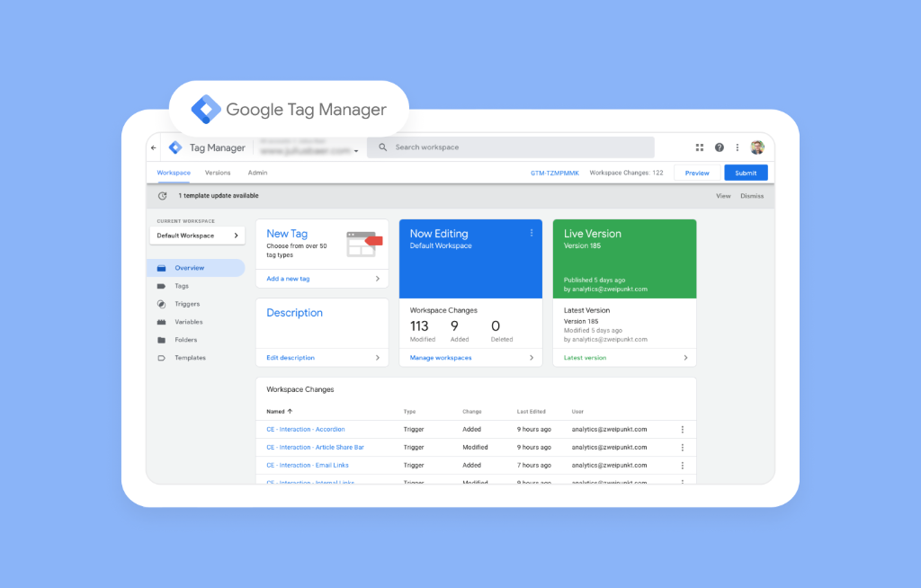Expand the Default Workspace selector
921x588 pixels.
tap(197, 236)
